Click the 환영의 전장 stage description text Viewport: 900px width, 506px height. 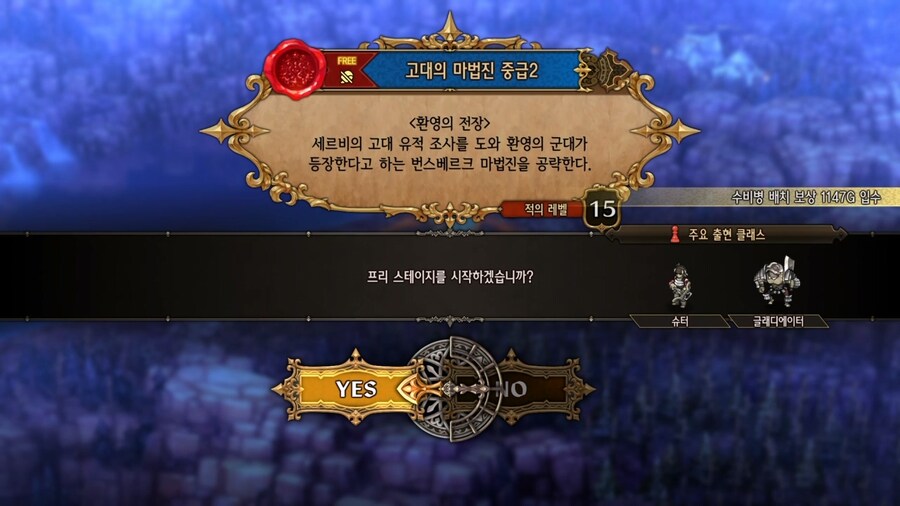(449, 144)
